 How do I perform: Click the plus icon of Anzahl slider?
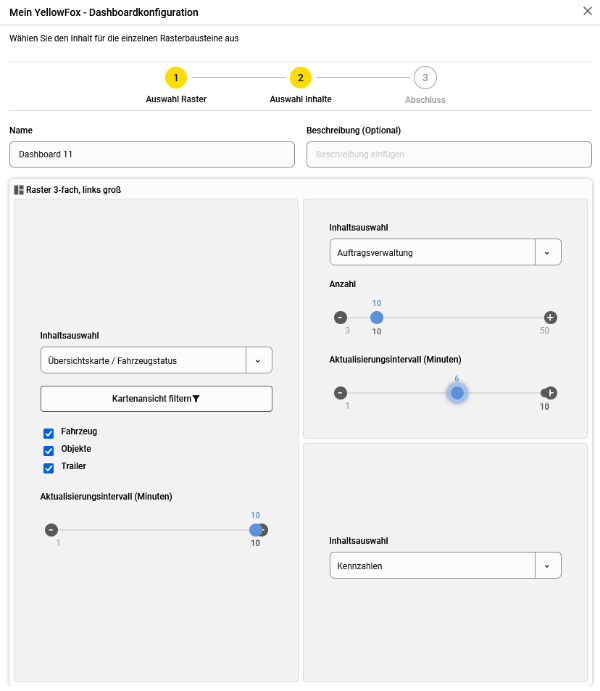click(550, 318)
